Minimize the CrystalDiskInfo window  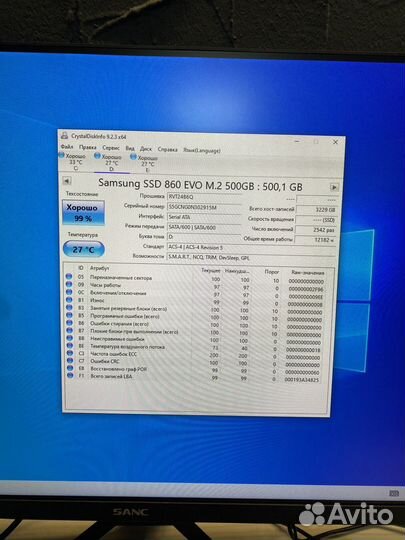click(x=297, y=141)
